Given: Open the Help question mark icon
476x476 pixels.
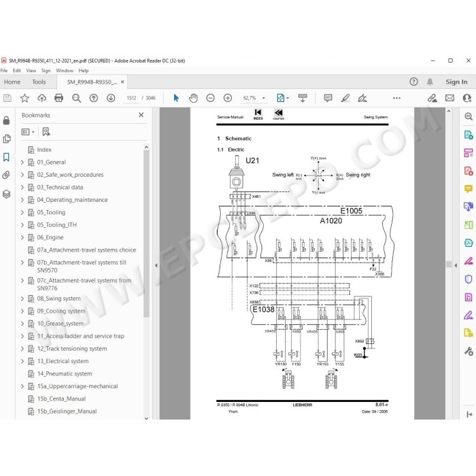Looking at the screenshot, I should 413,82.
